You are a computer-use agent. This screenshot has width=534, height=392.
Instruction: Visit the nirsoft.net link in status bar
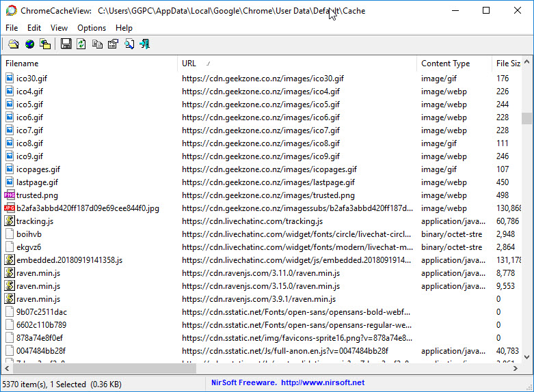(x=321, y=382)
